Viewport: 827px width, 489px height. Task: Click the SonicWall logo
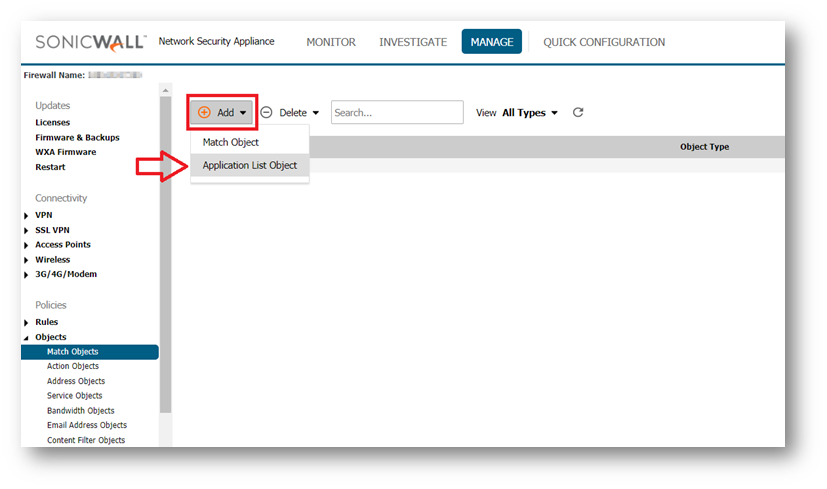[x=90, y=42]
